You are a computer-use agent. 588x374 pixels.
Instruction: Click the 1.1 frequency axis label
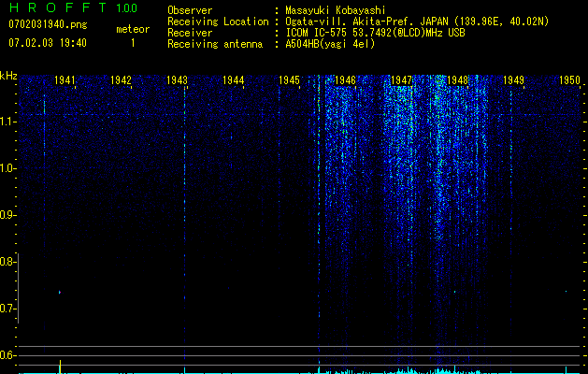(7, 122)
